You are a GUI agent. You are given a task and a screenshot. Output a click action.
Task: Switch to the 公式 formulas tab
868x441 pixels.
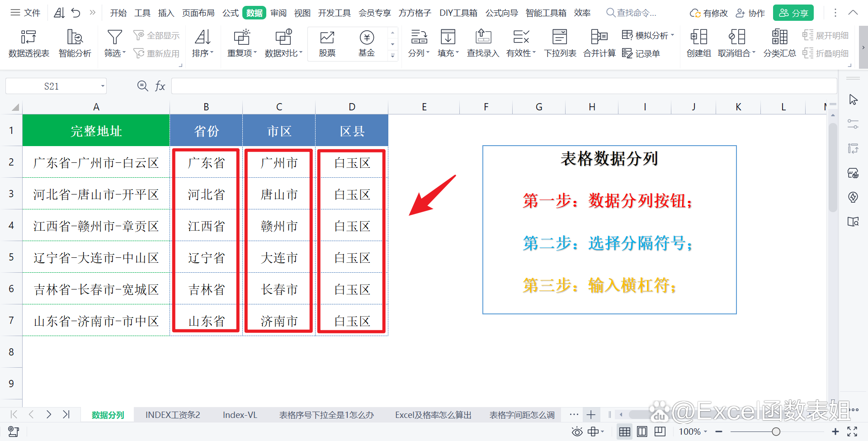tap(231, 13)
